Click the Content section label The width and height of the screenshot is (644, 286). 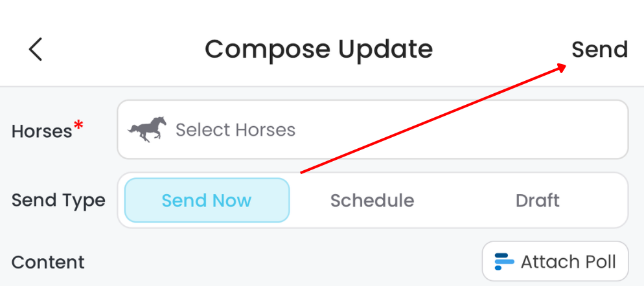coord(48,263)
